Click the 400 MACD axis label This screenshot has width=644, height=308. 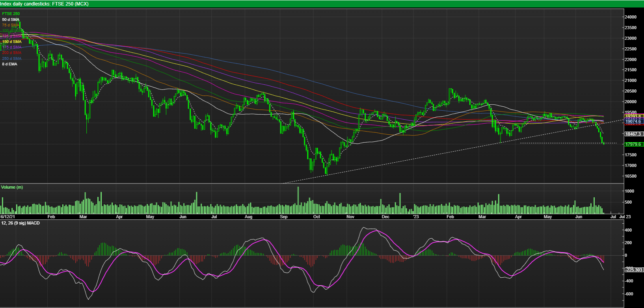click(628, 230)
